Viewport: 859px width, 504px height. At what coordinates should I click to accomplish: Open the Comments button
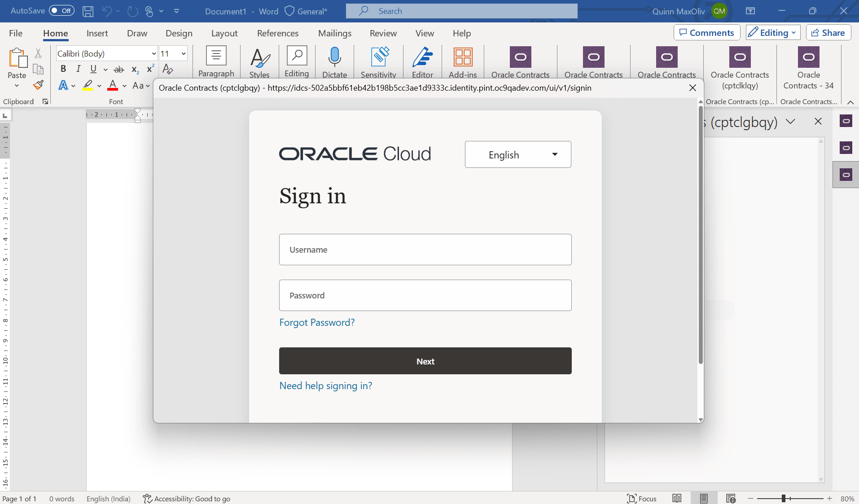[707, 33]
